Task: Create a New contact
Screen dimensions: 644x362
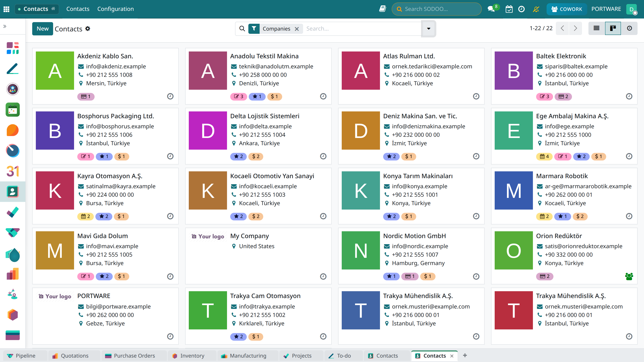Action: click(42, 29)
